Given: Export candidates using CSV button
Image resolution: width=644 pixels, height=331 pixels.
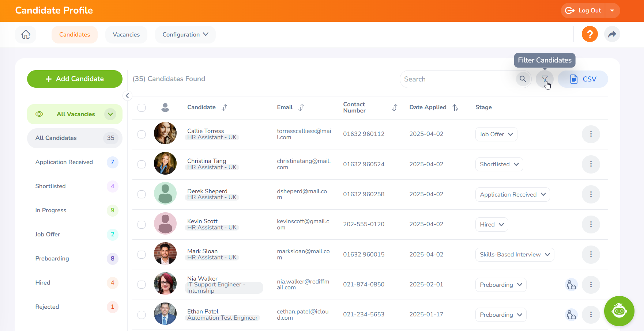Looking at the screenshot, I should 583,79.
